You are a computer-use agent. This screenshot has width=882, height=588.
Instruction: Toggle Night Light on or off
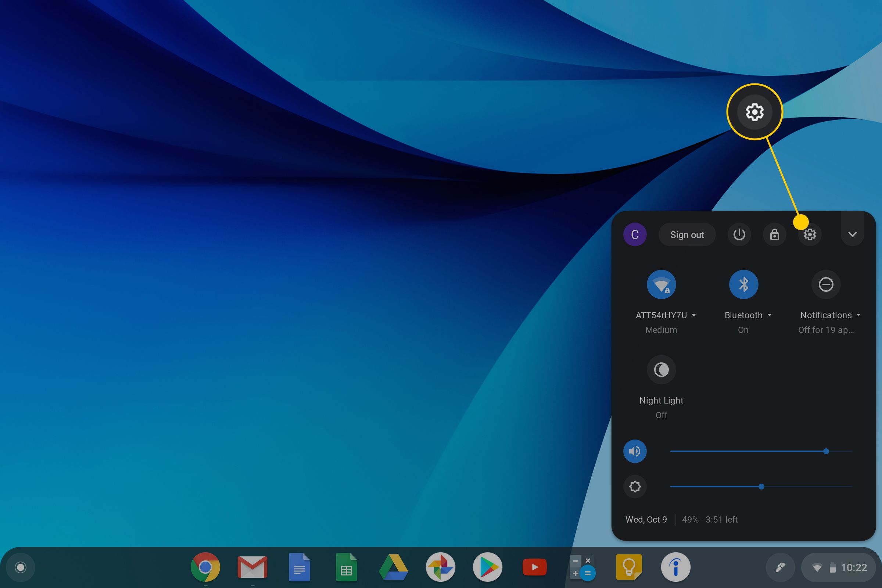pyautogui.click(x=661, y=370)
